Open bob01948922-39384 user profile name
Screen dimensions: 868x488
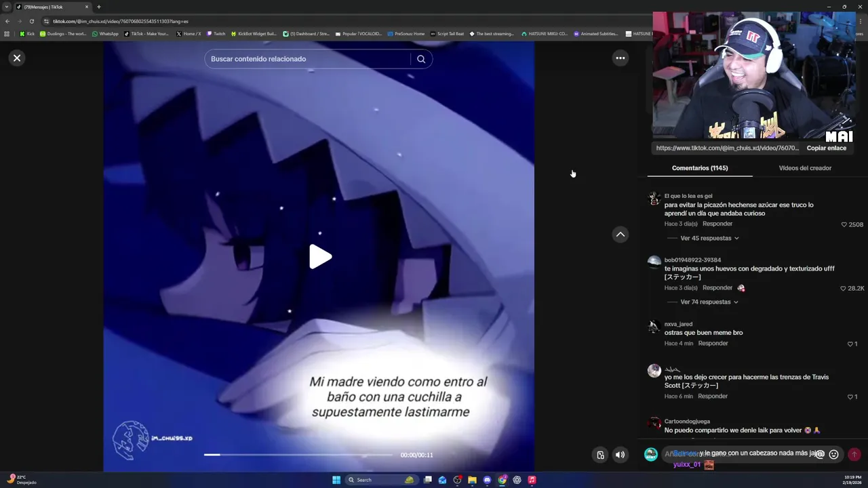692,260
